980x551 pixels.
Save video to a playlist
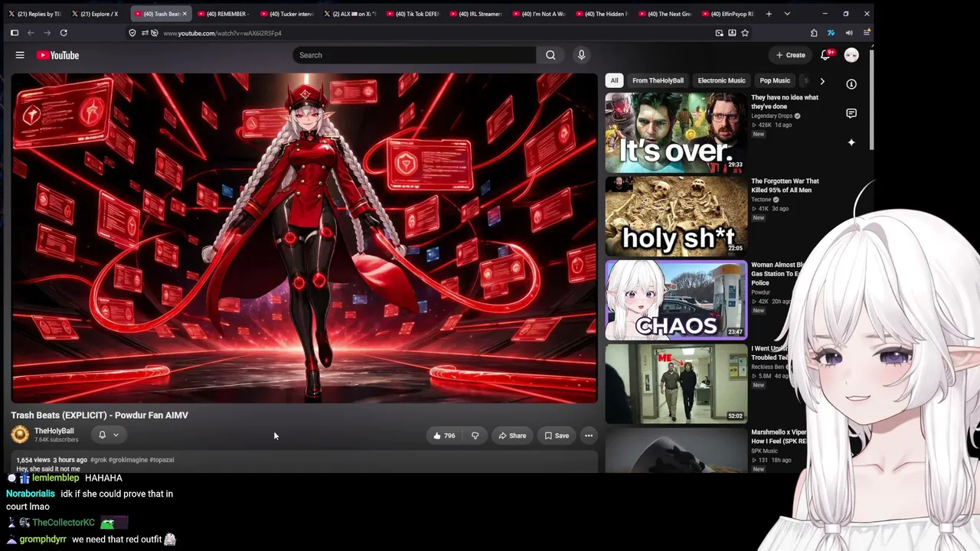click(x=557, y=435)
